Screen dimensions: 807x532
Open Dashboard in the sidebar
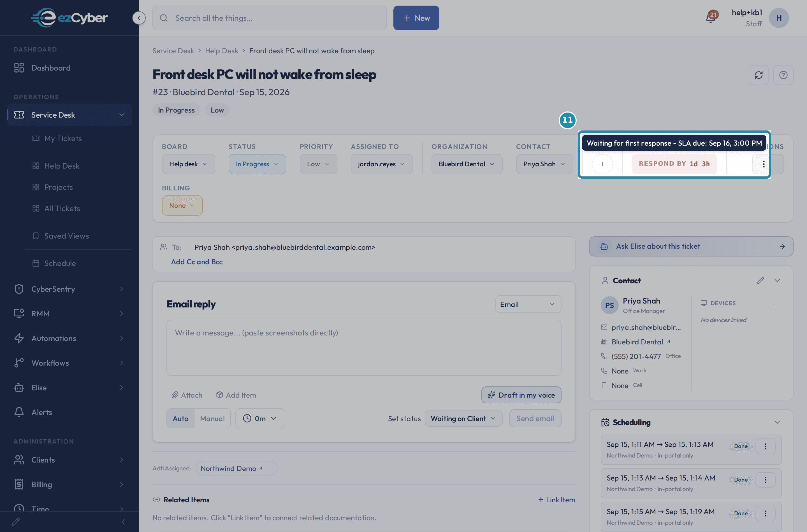coord(69,68)
